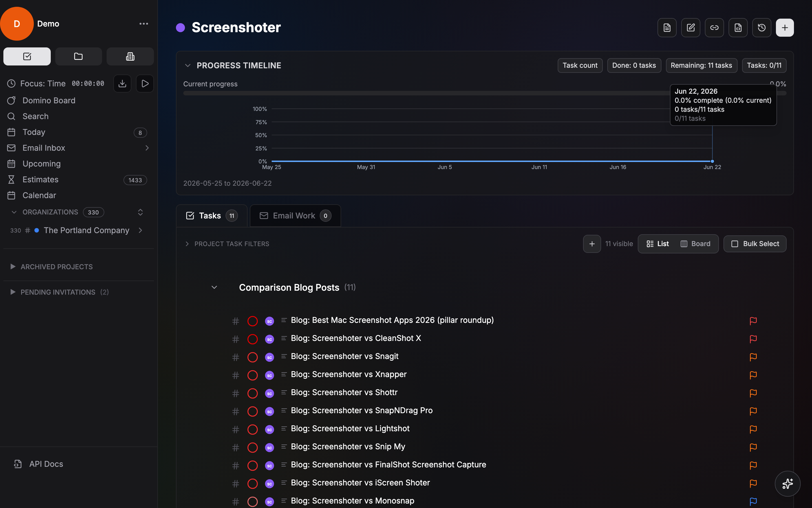The image size is (812, 508).
Task: Expand The Portland Company arrow
Action: [140, 231]
